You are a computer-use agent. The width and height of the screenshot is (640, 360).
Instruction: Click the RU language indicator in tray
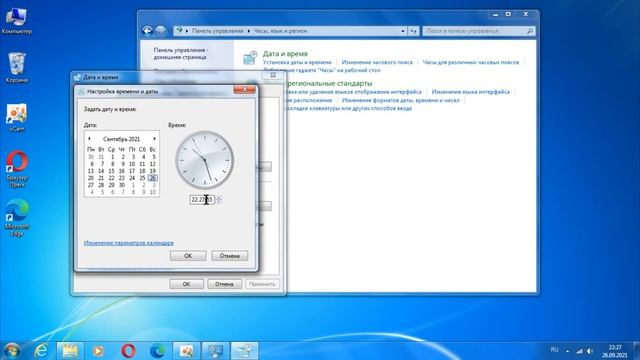pyautogui.click(x=554, y=350)
